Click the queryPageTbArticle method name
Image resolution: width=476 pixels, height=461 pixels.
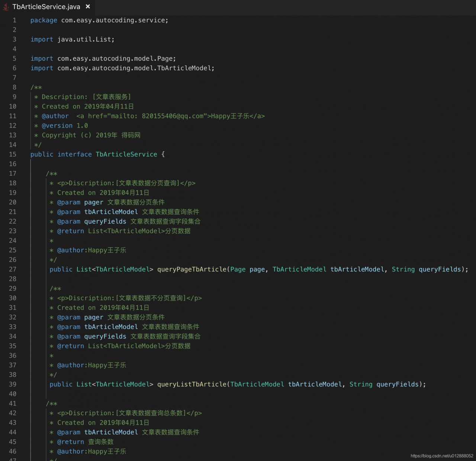click(192, 269)
